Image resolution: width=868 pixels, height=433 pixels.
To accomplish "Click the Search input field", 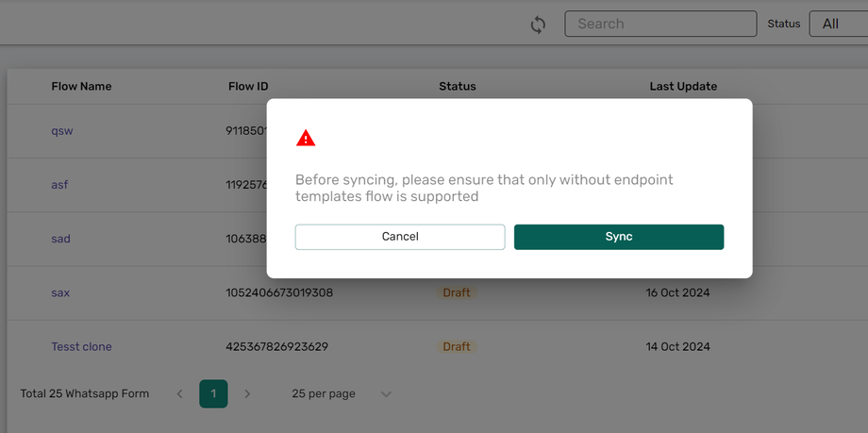I will [660, 24].
